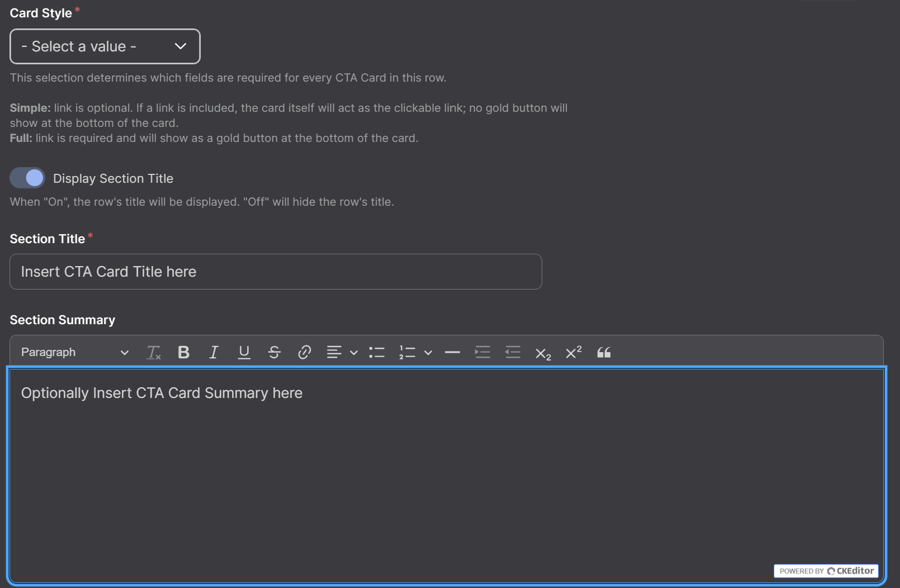Image resolution: width=900 pixels, height=588 pixels.
Task: Toggle bold formatting
Action: tap(183, 352)
